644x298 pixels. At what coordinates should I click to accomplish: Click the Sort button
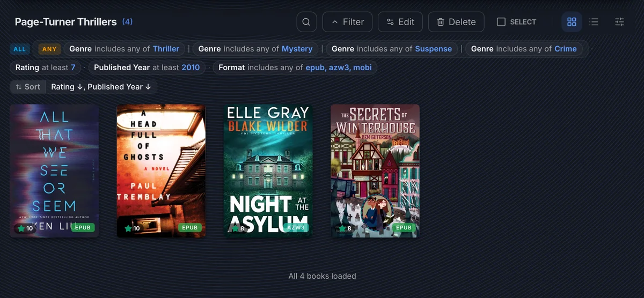click(x=28, y=87)
